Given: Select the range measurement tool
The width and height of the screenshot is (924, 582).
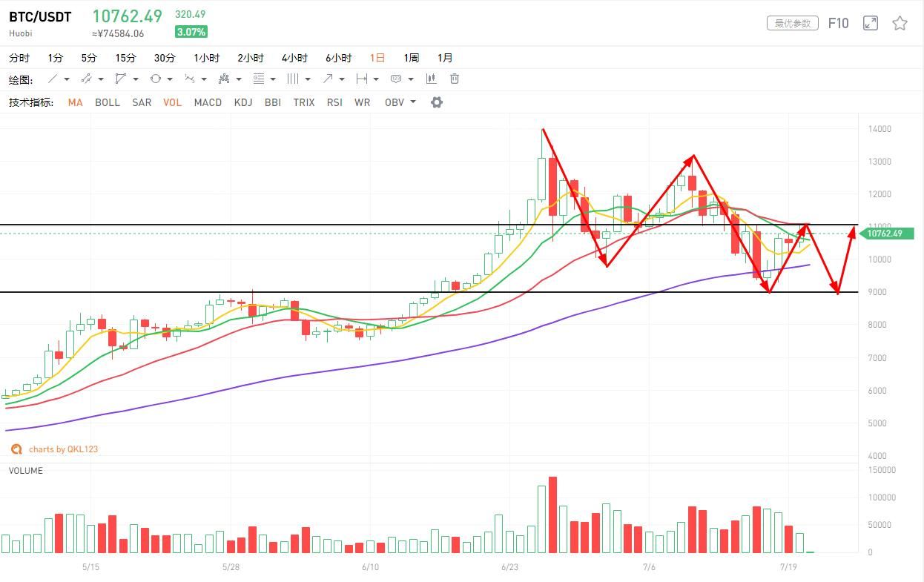Looking at the screenshot, I should coord(362,79).
